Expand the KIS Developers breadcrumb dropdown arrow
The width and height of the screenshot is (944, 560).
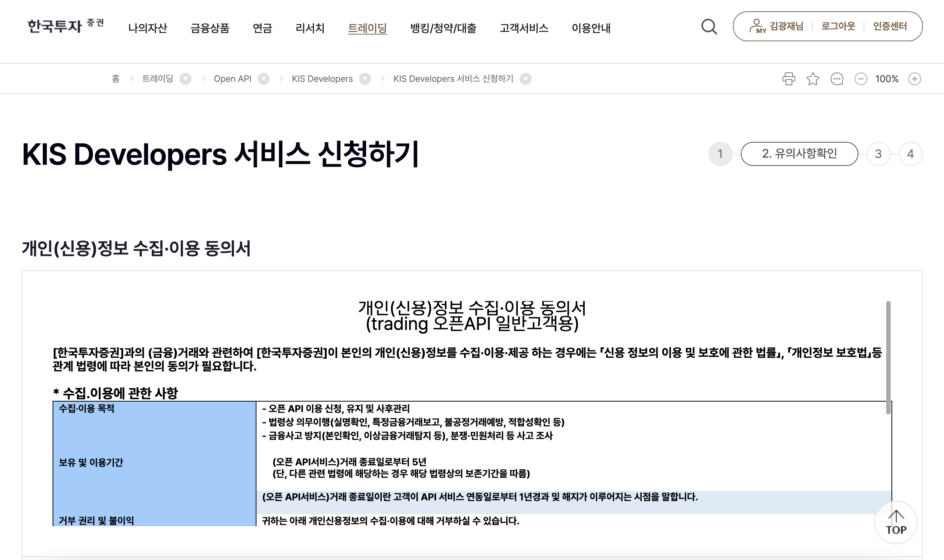tap(365, 79)
